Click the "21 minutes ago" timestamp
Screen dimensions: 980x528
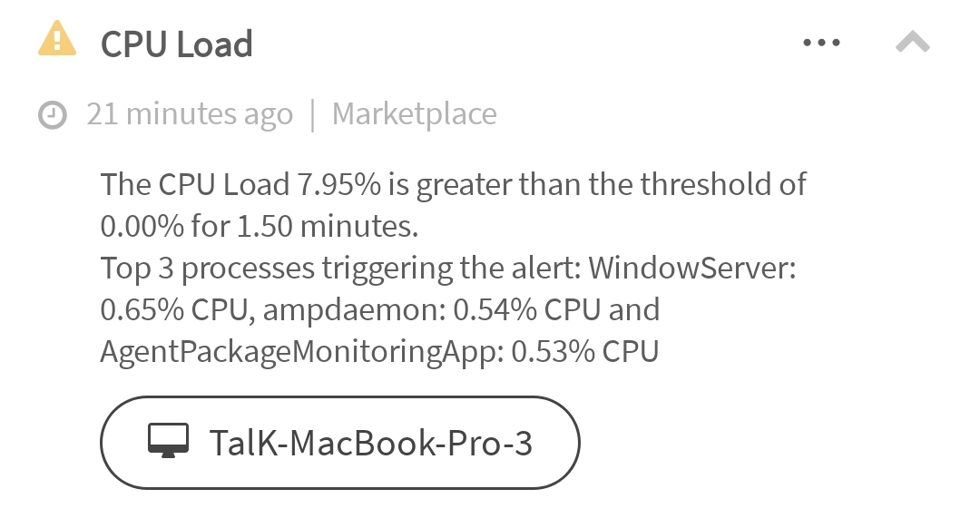click(x=190, y=114)
